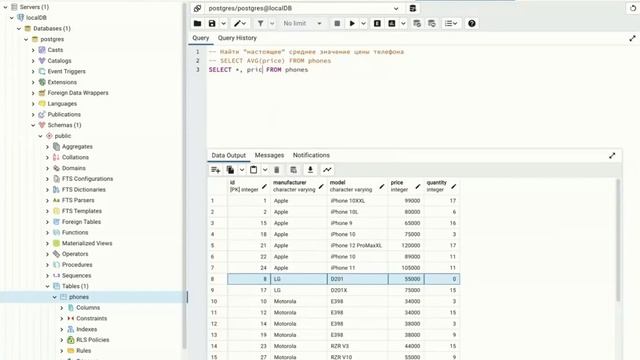Click the Delete row trash icon
The height and width of the screenshot is (360, 640).
pos(277,170)
